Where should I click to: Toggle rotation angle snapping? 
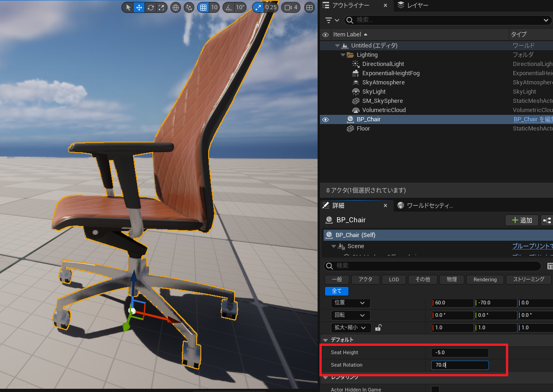coord(228,7)
